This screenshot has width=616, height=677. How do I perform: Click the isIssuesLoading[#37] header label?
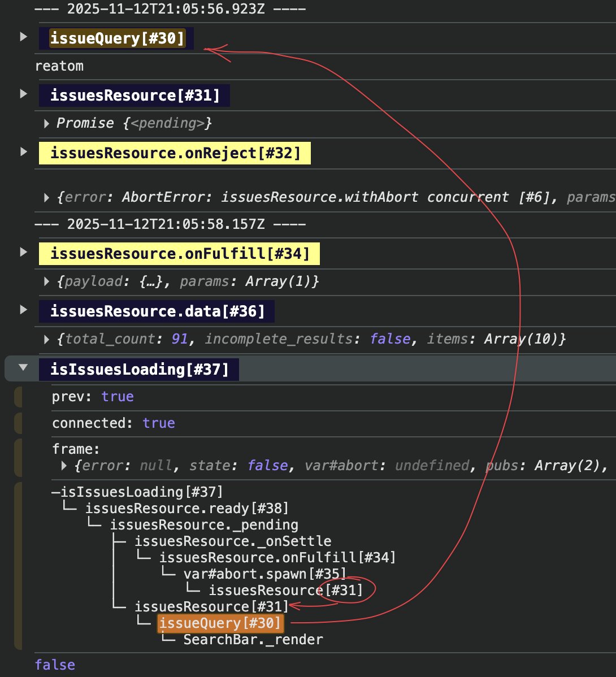[139, 370]
